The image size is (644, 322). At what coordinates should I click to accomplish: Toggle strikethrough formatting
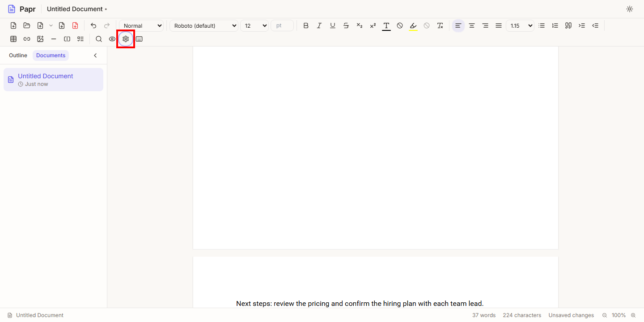coord(346,25)
